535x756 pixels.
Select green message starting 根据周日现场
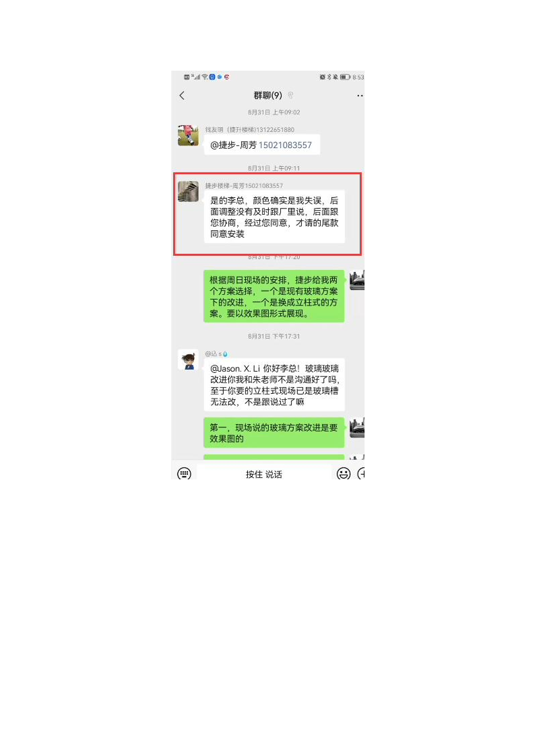tap(274, 296)
